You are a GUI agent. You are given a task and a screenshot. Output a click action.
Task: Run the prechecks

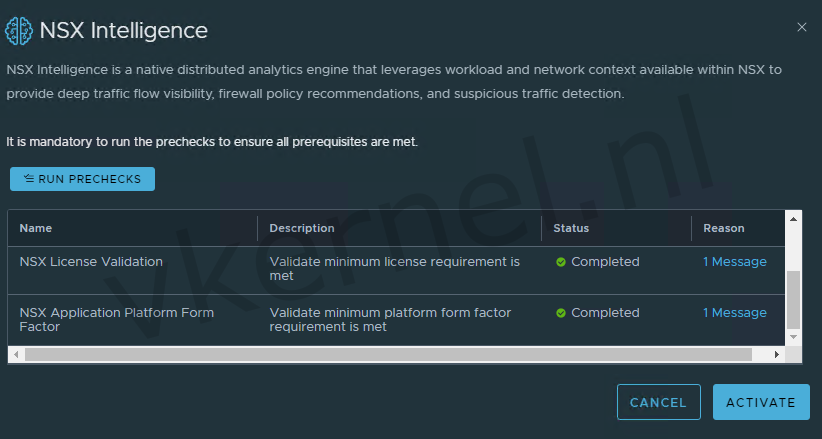82,179
